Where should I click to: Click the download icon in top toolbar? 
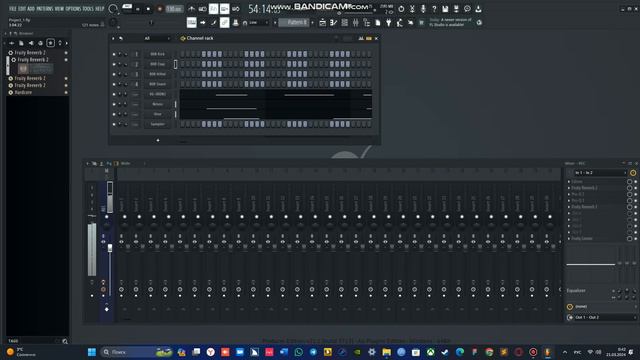tap(478, 9)
